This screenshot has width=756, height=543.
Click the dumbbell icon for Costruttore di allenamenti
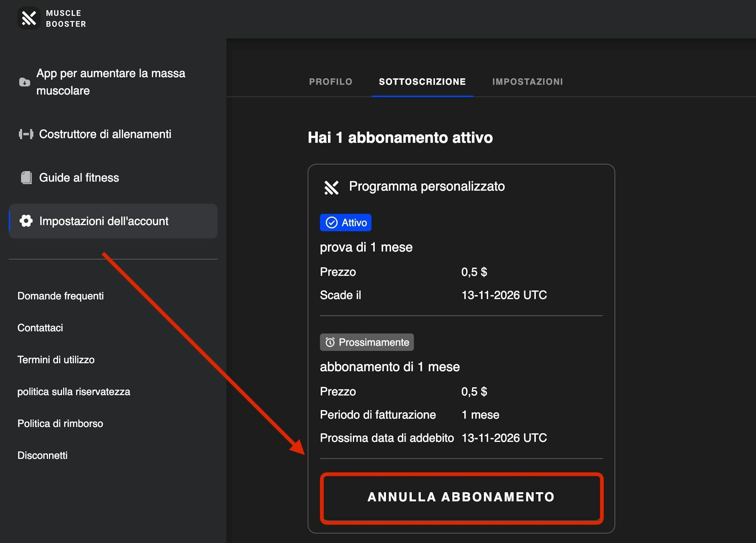point(26,134)
